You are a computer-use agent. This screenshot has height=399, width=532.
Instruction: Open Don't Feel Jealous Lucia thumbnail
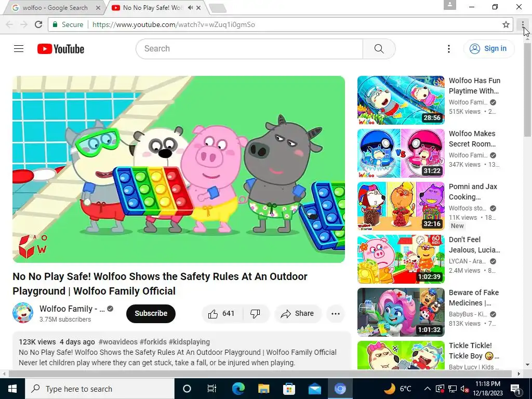pos(401,259)
